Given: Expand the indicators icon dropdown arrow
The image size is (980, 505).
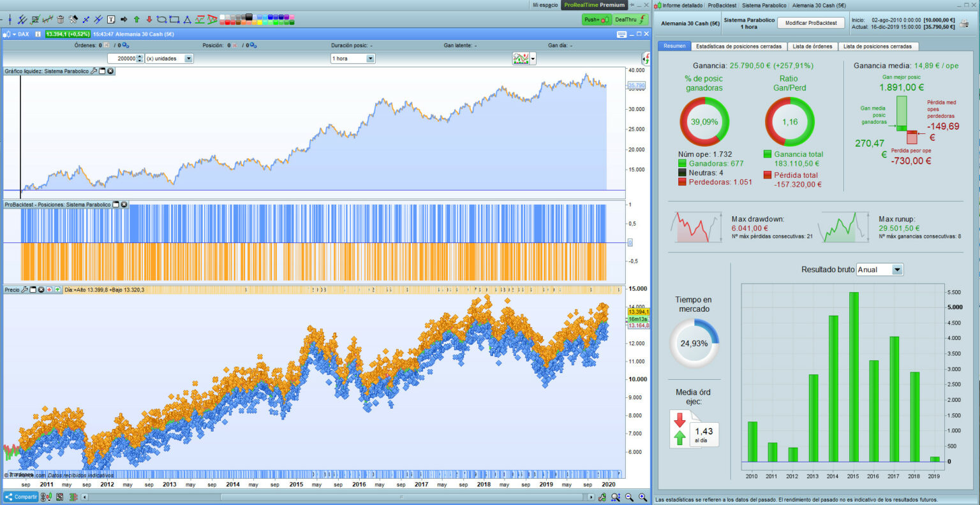Looking at the screenshot, I should (533, 59).
